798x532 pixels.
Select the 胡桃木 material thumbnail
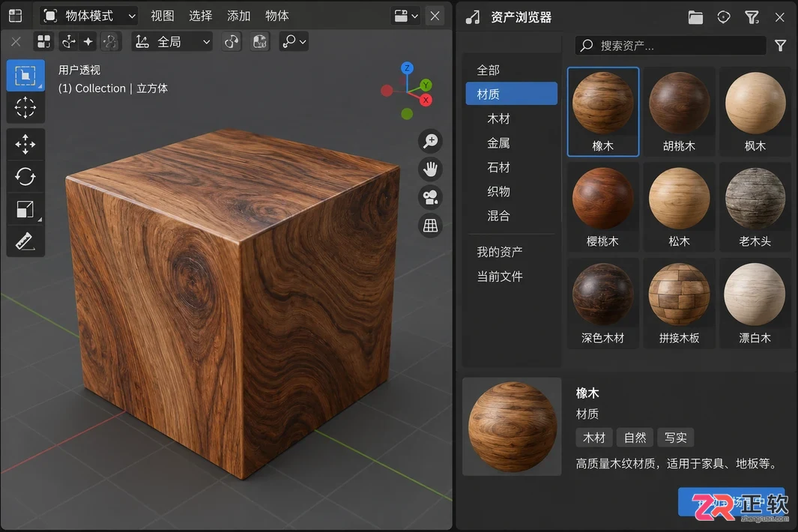click(679, 112)
